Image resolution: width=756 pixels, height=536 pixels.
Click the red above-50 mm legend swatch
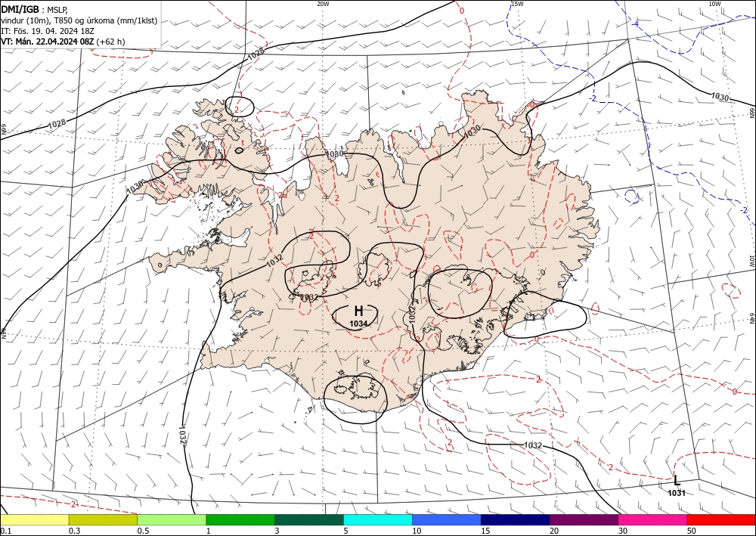coord(721,519)
